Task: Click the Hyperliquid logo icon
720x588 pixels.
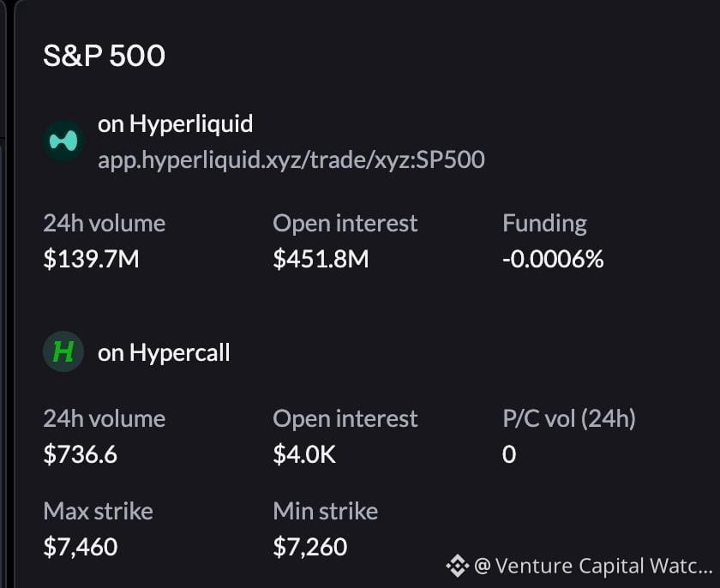Action: coord(63,141)
